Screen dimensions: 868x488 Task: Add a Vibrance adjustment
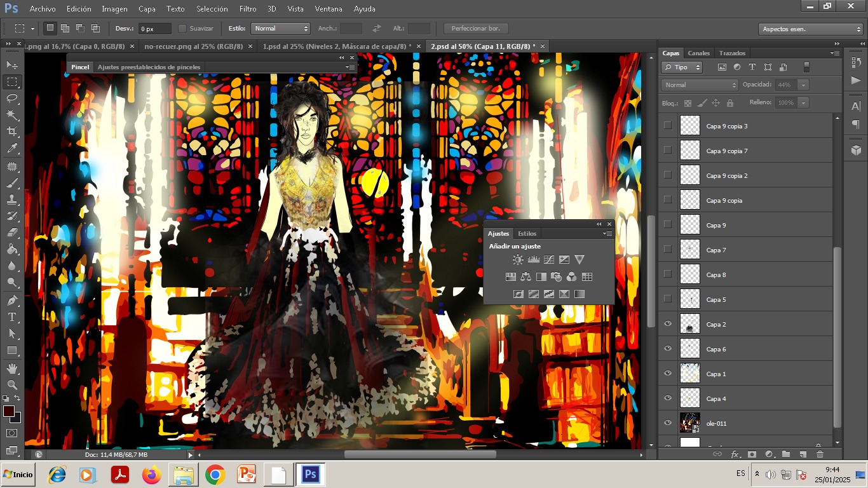579,259
